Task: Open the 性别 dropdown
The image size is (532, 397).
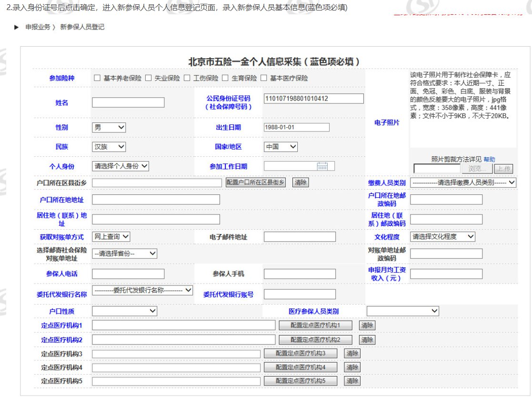Action: [109, 127]
